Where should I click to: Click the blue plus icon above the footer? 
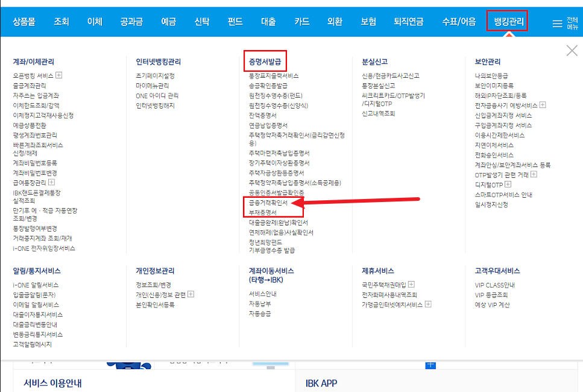coord(430,365)
